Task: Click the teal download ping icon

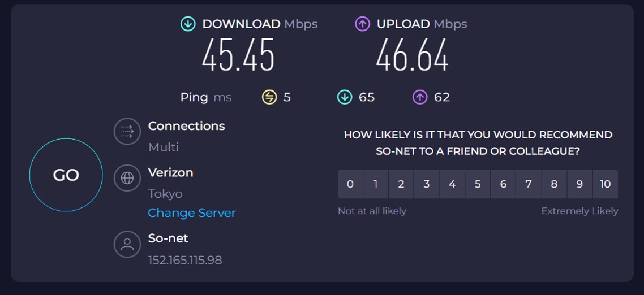Action: 345,97
